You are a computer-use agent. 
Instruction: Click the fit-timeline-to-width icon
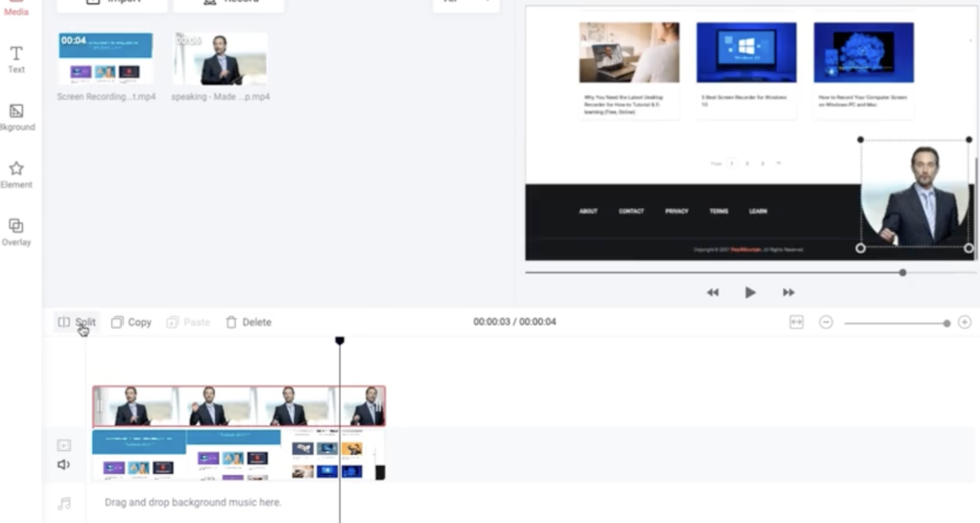click(796, 322)
